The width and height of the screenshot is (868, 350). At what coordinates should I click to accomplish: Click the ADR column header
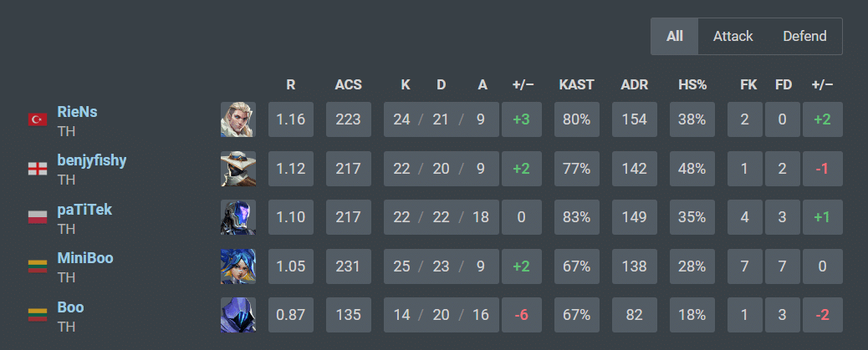(x=634, y=84)
